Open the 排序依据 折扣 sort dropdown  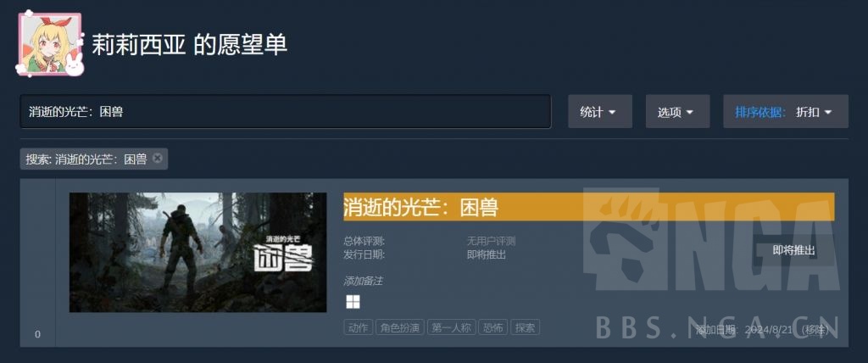[786, 111]
